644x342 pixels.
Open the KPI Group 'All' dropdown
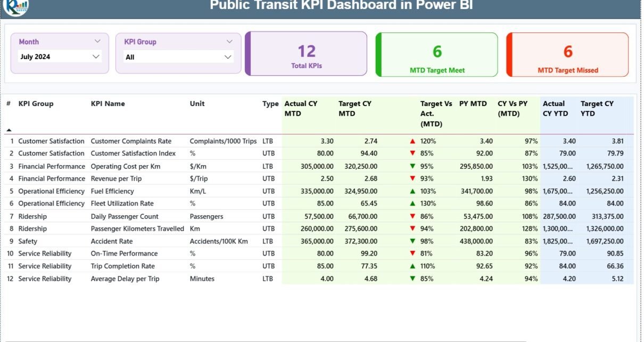coord(228,57)
